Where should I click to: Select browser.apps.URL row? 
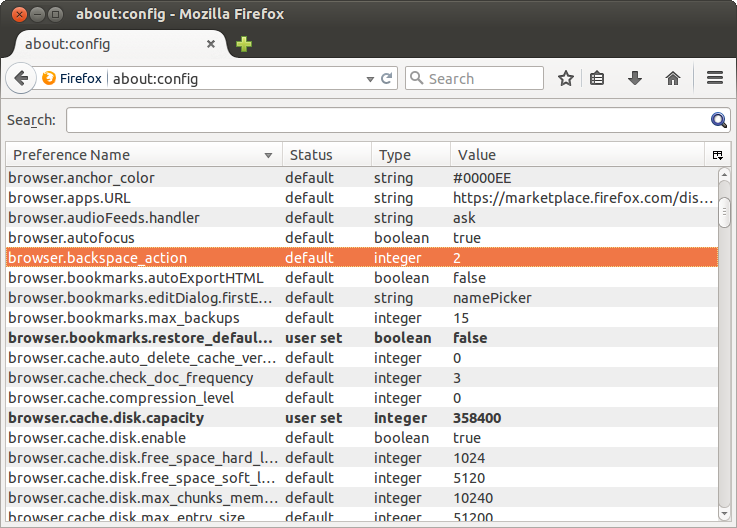click(362, 198)
